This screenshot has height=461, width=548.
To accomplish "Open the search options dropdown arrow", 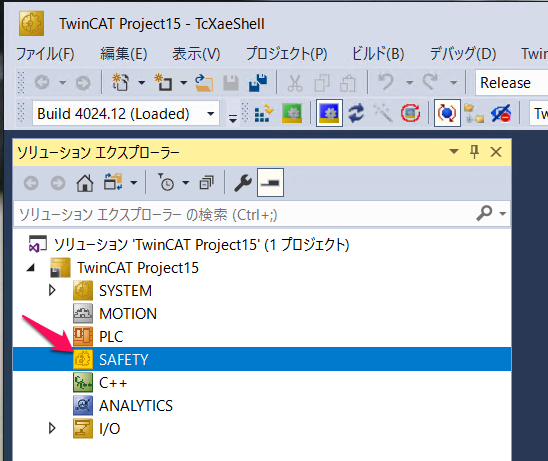I will pyautogui.click(x=503, y=213).
